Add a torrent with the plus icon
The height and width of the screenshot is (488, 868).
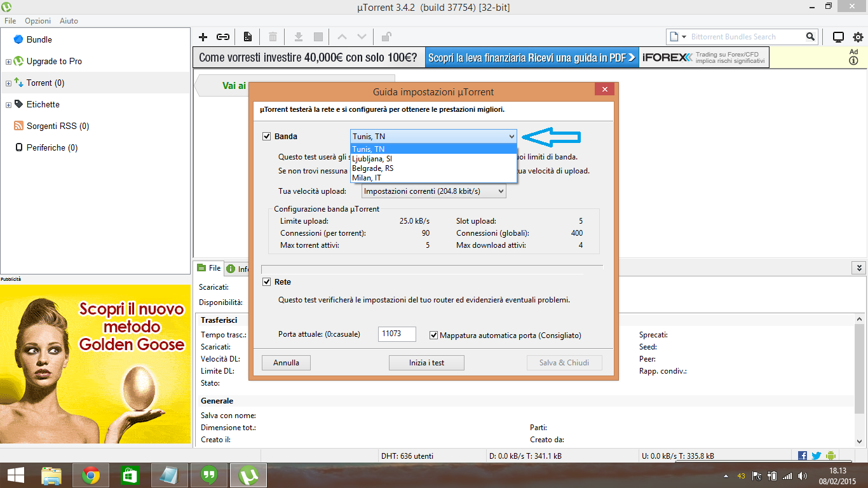203,37
